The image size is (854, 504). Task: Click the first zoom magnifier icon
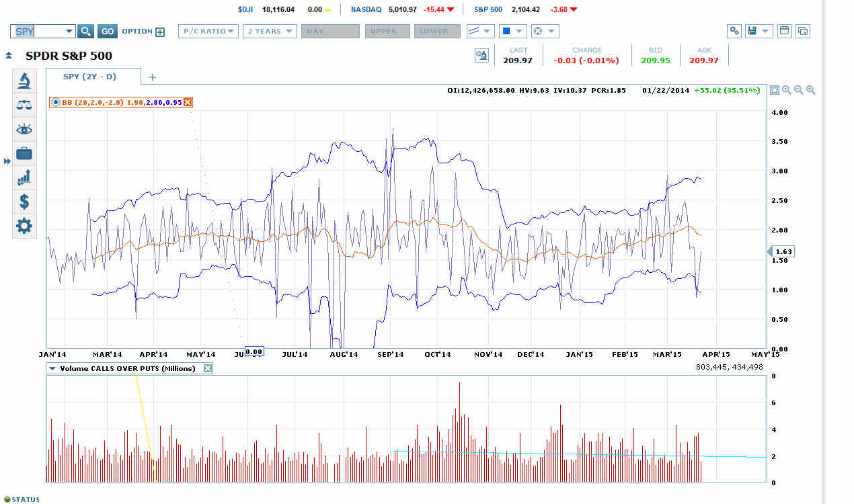787,90
